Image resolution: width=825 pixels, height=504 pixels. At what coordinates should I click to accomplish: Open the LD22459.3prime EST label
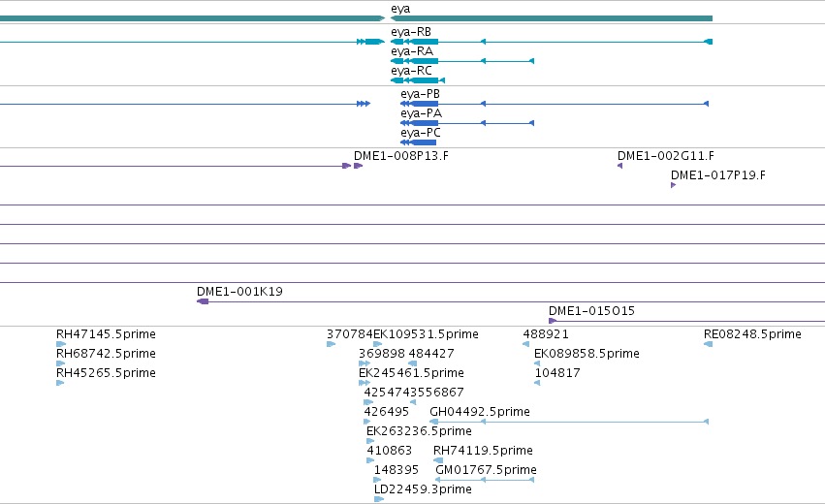pyautogui.click(x=423, y=489)
